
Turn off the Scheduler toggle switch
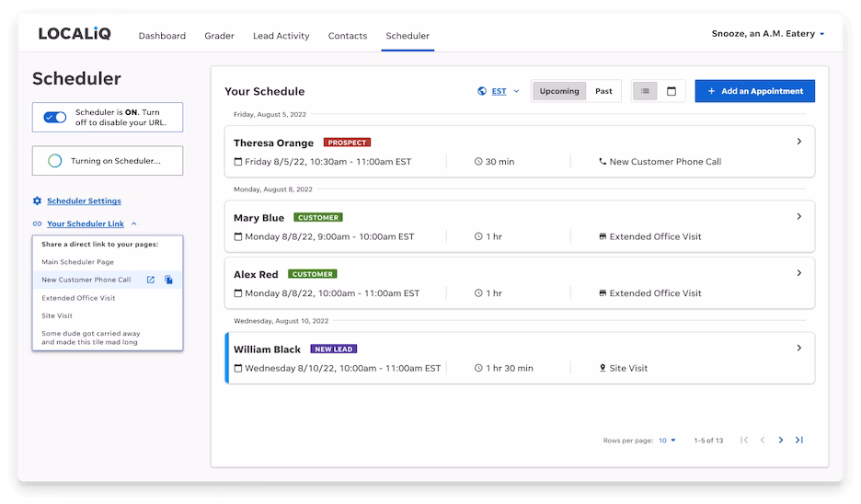pos(54,118)
